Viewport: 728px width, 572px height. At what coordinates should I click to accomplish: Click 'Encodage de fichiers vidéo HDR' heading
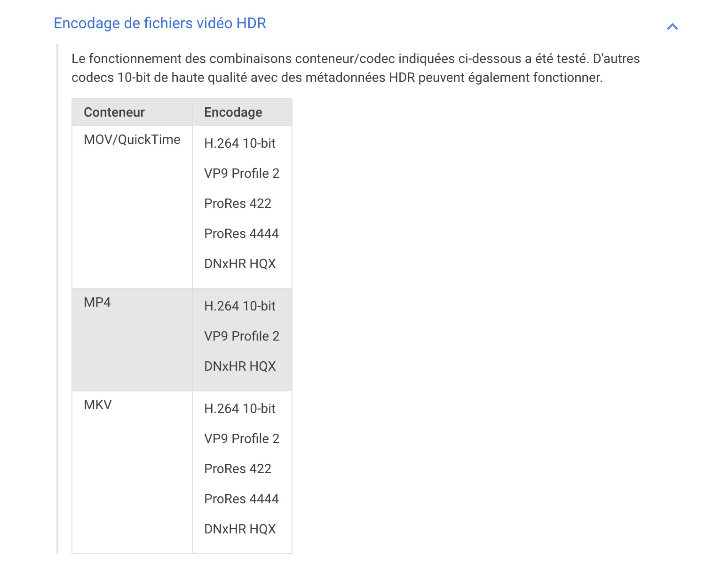pos(160,23)
